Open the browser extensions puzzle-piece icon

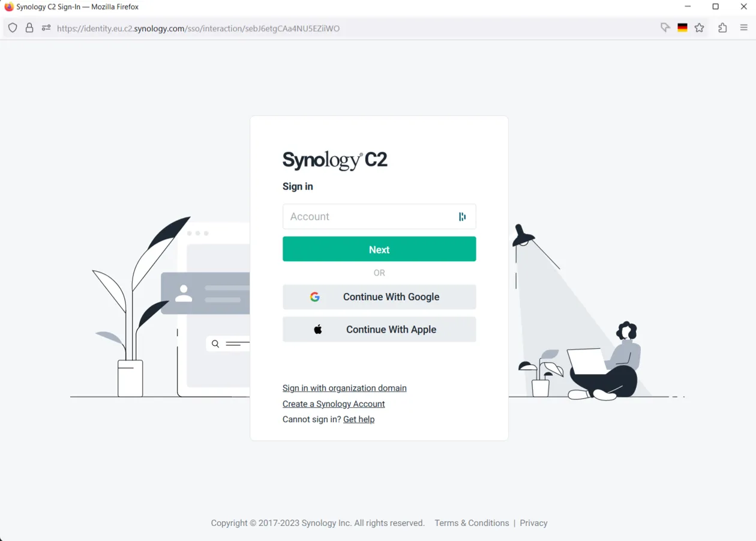722,28
